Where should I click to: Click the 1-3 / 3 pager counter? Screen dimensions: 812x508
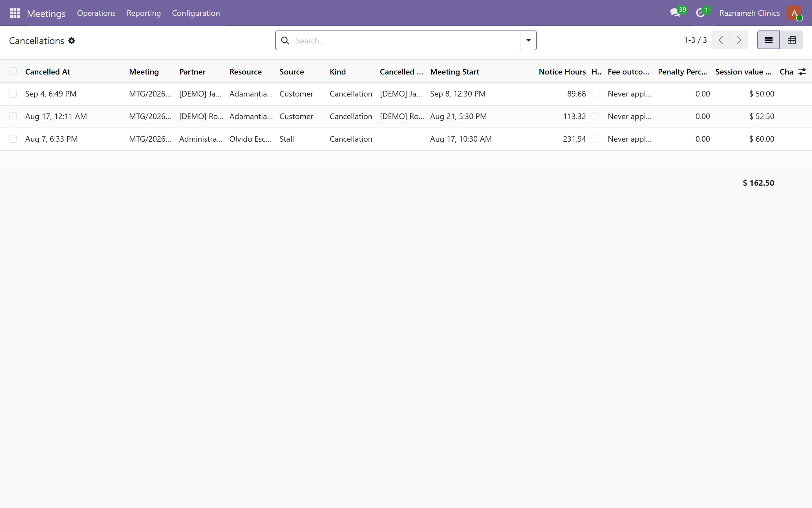click(x=695, y=40)
